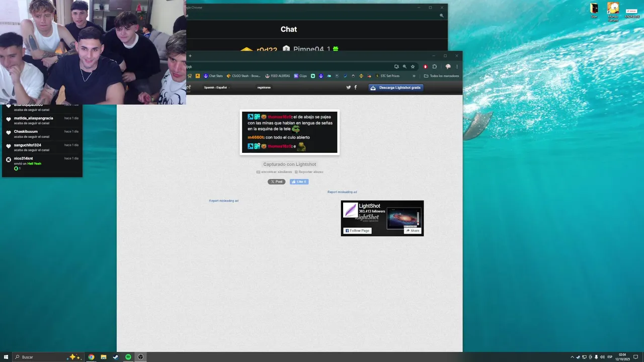Open the STC Set Prices bookmark
This screenshot has width=644, height=362.
[x=387, y=76]
